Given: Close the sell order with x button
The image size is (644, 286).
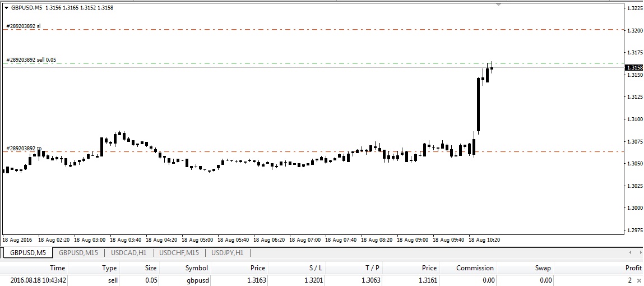Looking at the screenshot, I should [x=638, y=280].
